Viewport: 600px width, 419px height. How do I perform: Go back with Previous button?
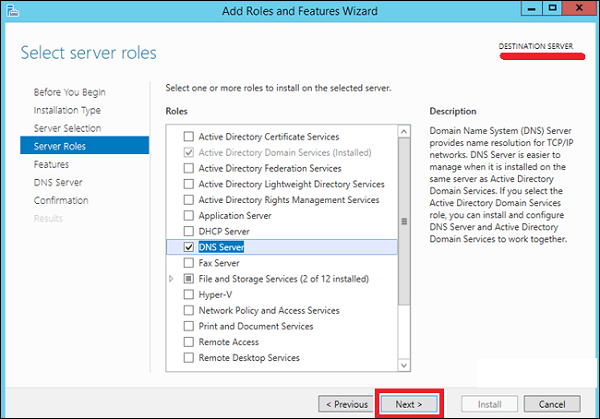345,404
